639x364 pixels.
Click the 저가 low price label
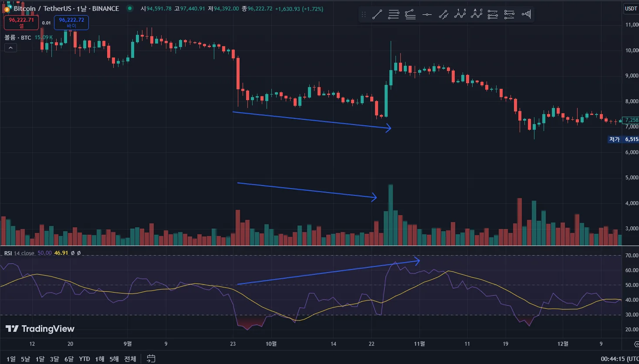[614, 139]
